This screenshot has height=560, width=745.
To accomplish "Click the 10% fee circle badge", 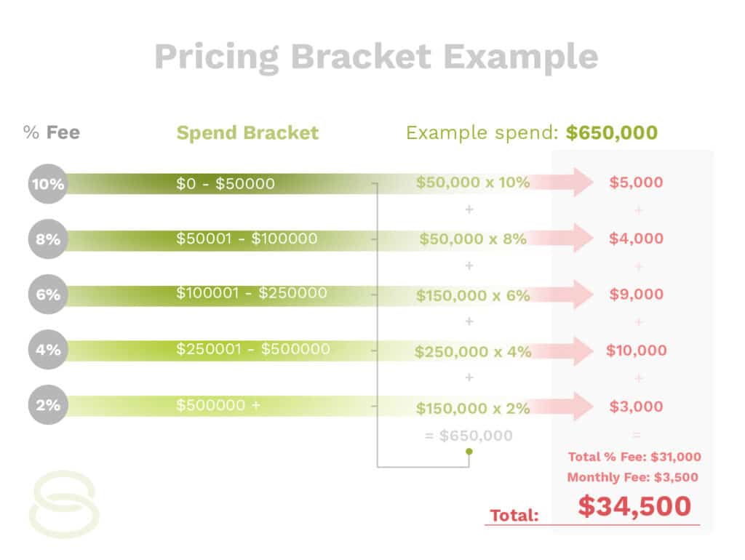I will point(48,184).
